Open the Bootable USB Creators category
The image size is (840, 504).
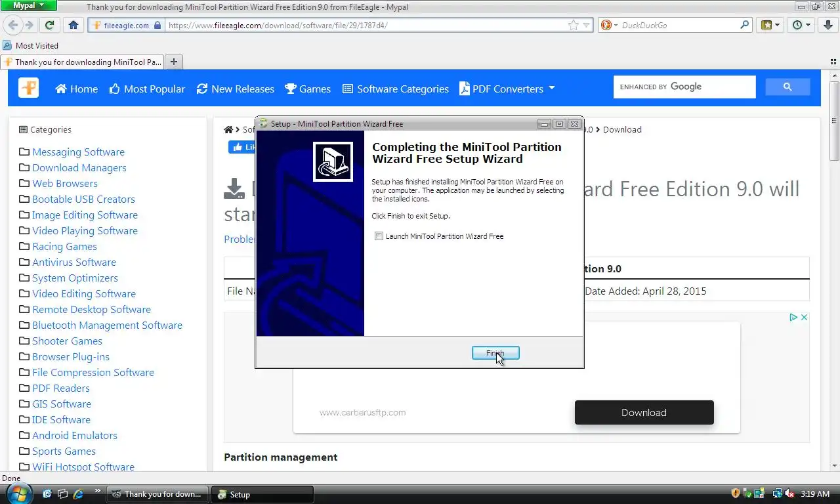click(83, 199)
